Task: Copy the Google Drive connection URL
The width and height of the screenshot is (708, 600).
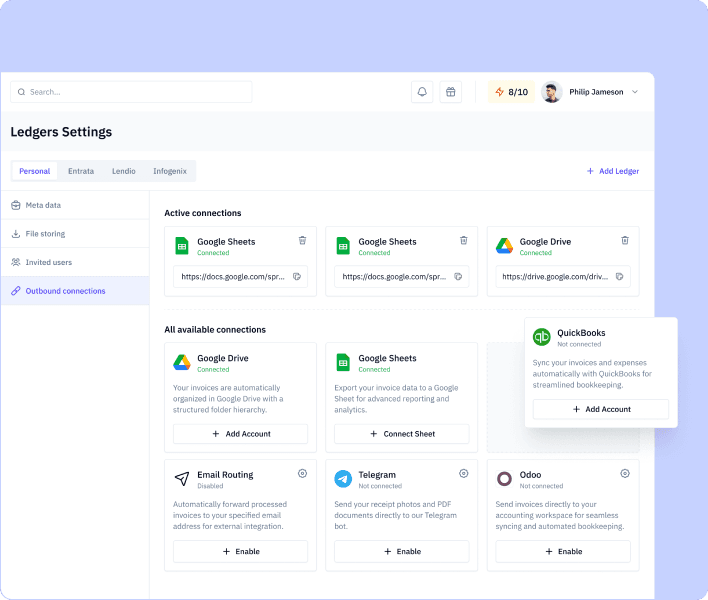Action: pyautogui.click(x=620, y=277)
